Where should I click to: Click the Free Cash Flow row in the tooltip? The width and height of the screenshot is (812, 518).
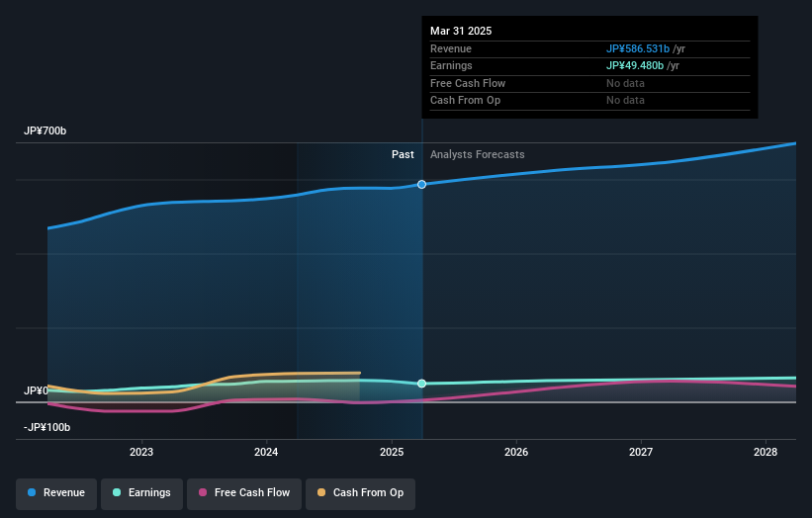click(589, 83)
